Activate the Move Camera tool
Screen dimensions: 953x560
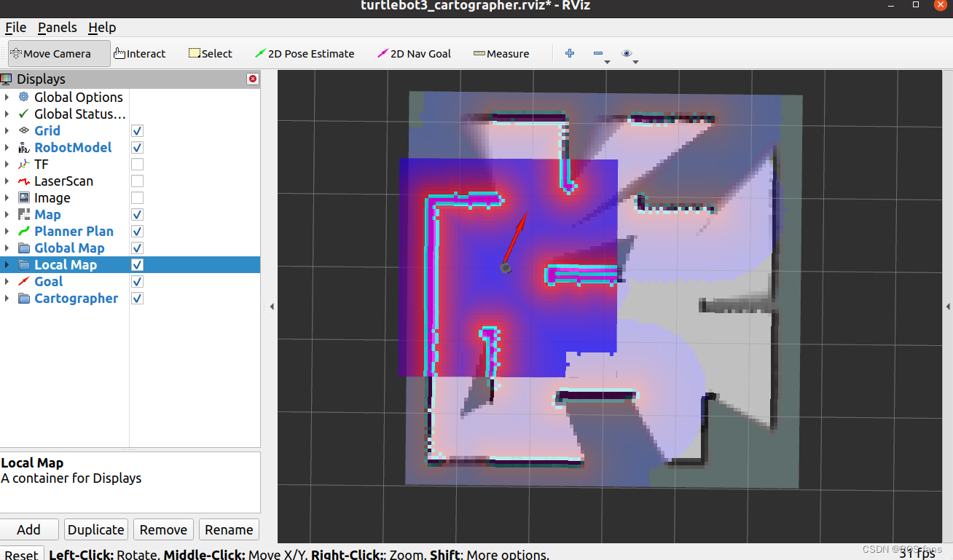(57, 53)
